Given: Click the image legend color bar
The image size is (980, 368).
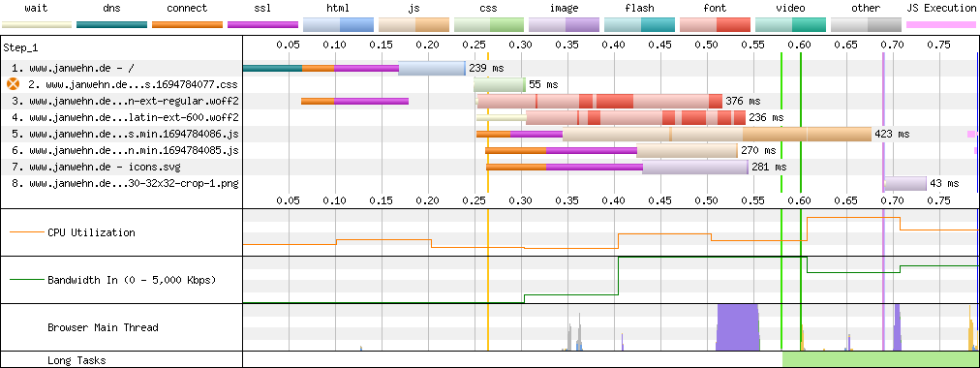Looking at the screenshot, I should [564, 25].
